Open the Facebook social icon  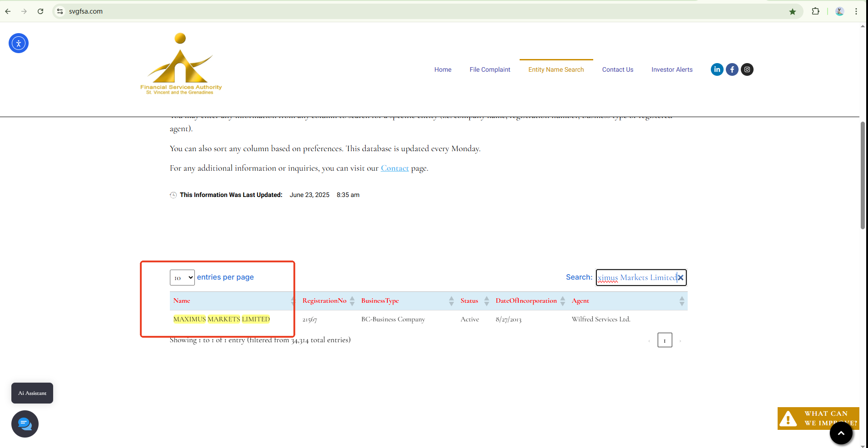click(x=732, y=69)
